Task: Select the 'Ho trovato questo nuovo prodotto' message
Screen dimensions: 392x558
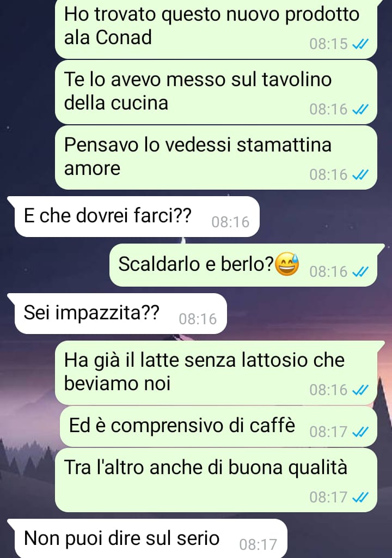Action: [x=216, y=28]
